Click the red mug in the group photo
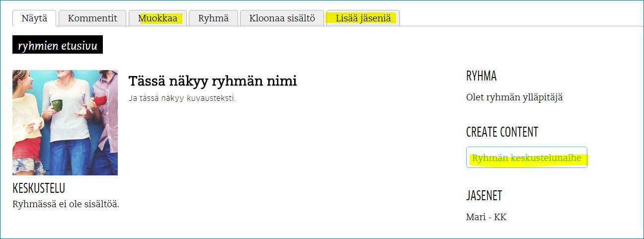This screenshot has width=644, height=239. (x=100, y=100)
